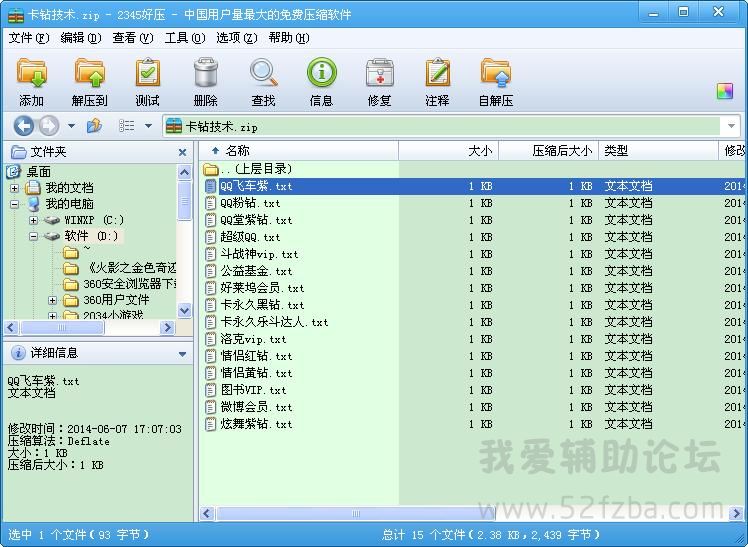748x547 pixels.
Task: Open the 编辑(D) menu
Action: [81, 38]
